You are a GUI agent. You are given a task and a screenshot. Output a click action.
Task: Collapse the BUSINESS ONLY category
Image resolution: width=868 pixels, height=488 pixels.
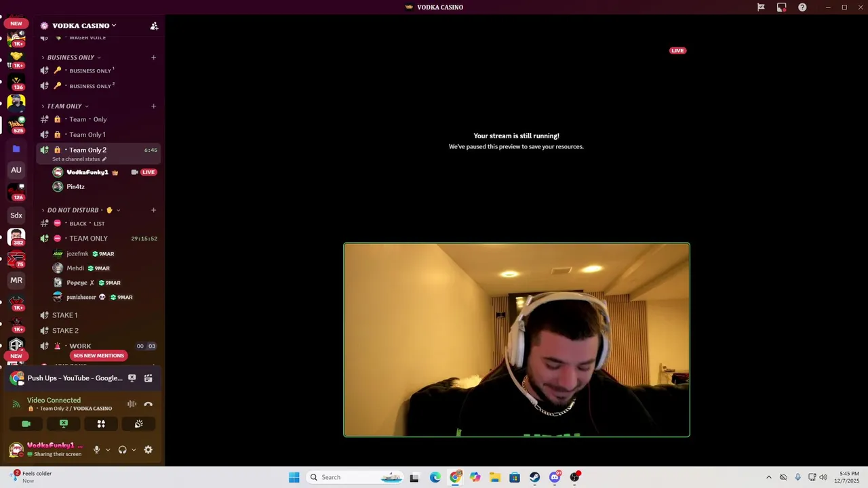(x=71, y=58)
